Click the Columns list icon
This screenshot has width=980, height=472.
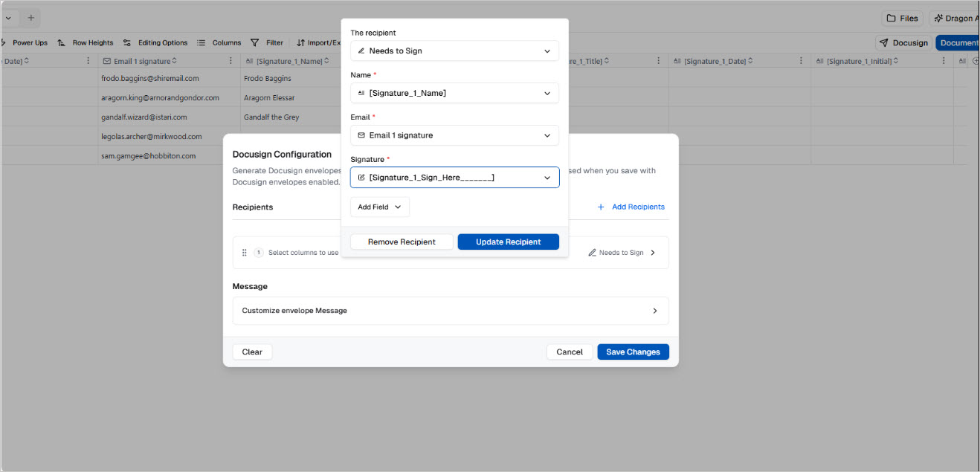[x=201, y=42]
